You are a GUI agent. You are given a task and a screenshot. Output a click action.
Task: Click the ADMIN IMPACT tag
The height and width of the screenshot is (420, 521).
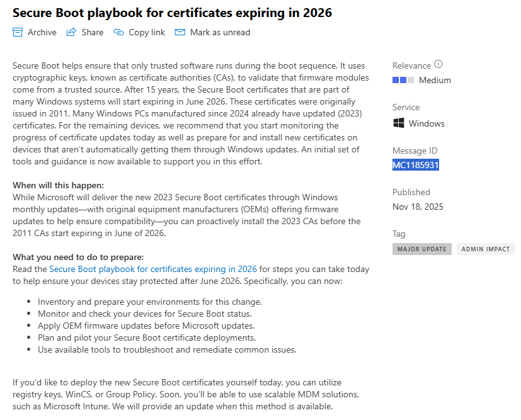tap(486, 249)
